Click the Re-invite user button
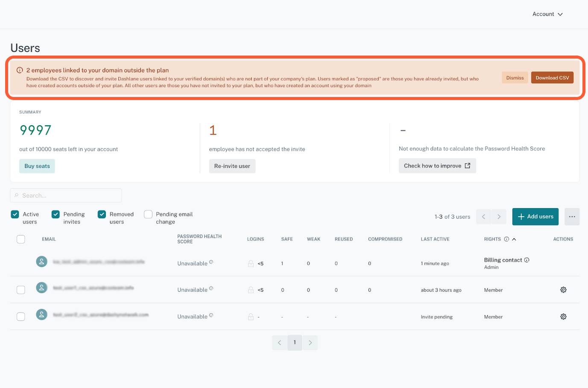 pyautogui.click(x=232, y=166)
